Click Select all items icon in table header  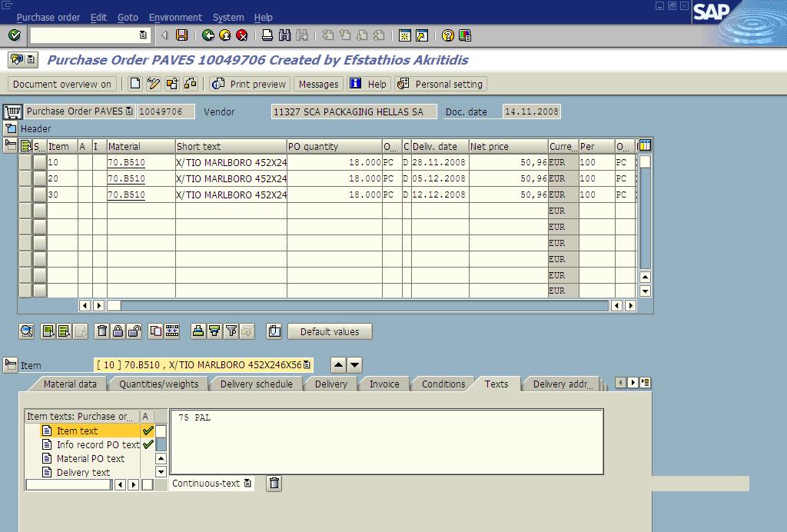pyautogui.click(x=25, y=146)
